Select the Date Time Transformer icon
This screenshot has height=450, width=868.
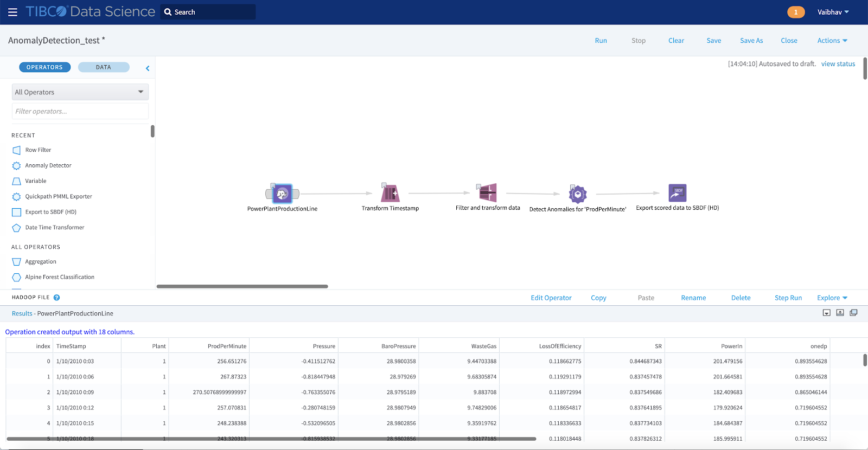17,228
